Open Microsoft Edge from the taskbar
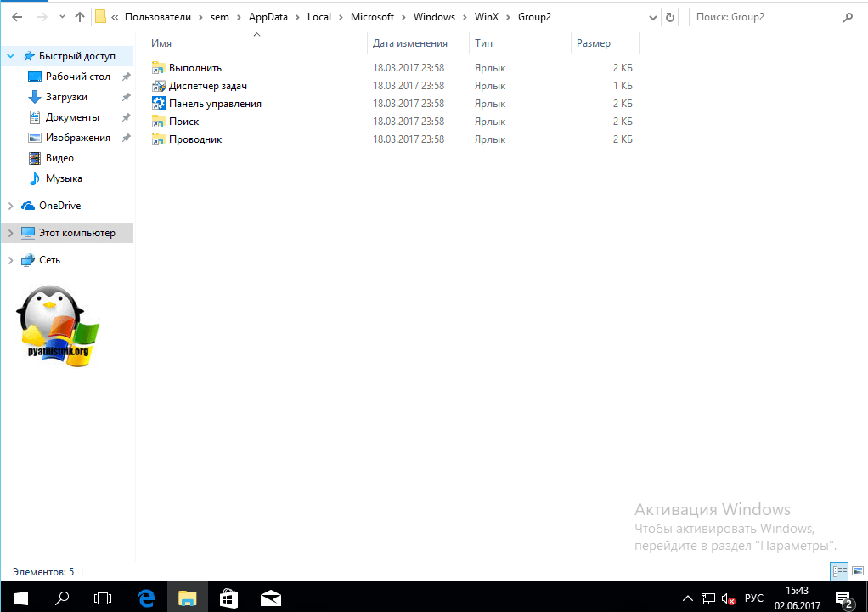Viewport: 868px width, 612px height. tap(146, 598)
